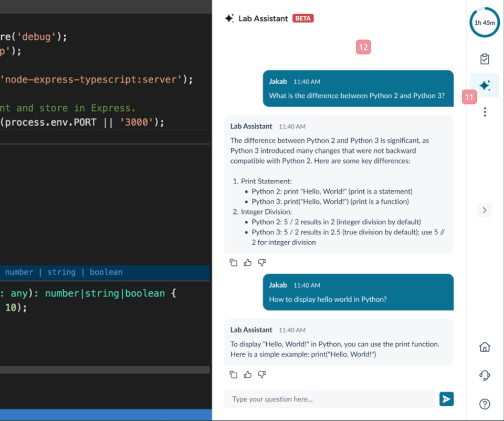Click the comment 'nt and store in Express.'
This screenshot has height=421, width=504.
tap(68, 108)
